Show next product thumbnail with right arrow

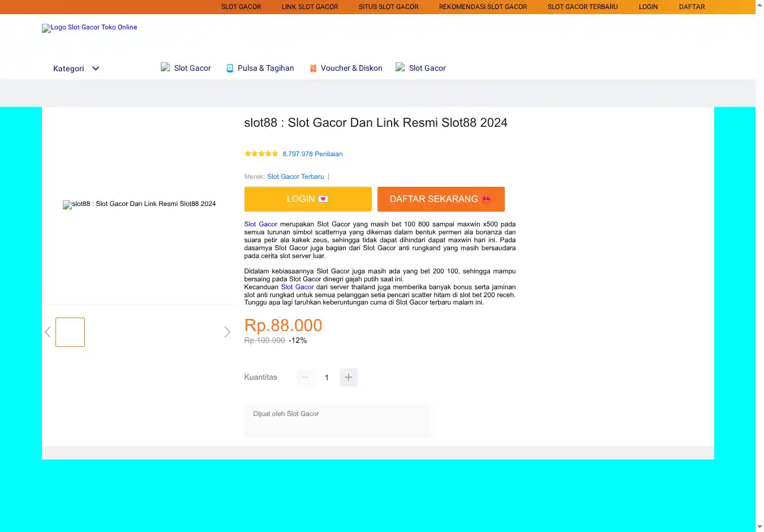(x=227, y=332)
